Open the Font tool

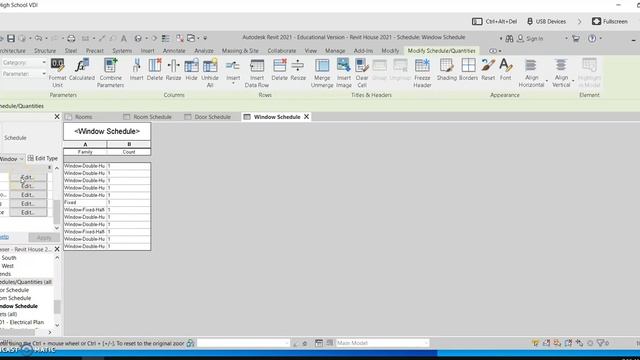(x=505, y=69)
